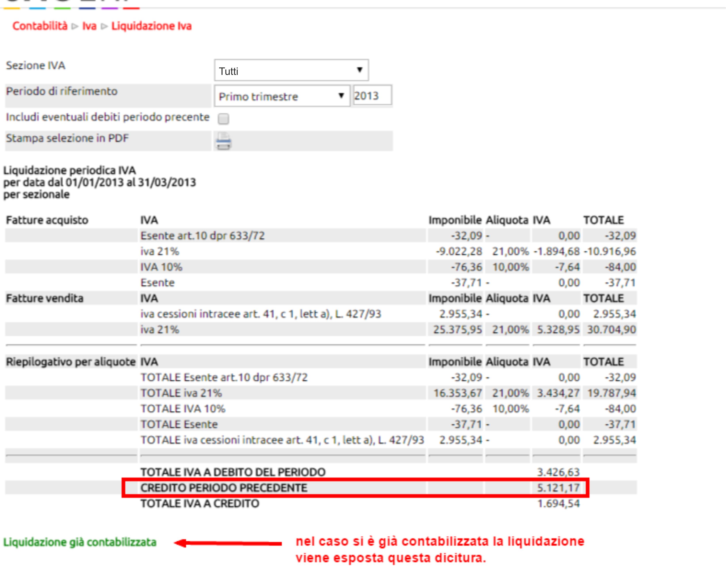Click the Sezione IVA label
The image size is (726, 588).
[x=36, y=65]
